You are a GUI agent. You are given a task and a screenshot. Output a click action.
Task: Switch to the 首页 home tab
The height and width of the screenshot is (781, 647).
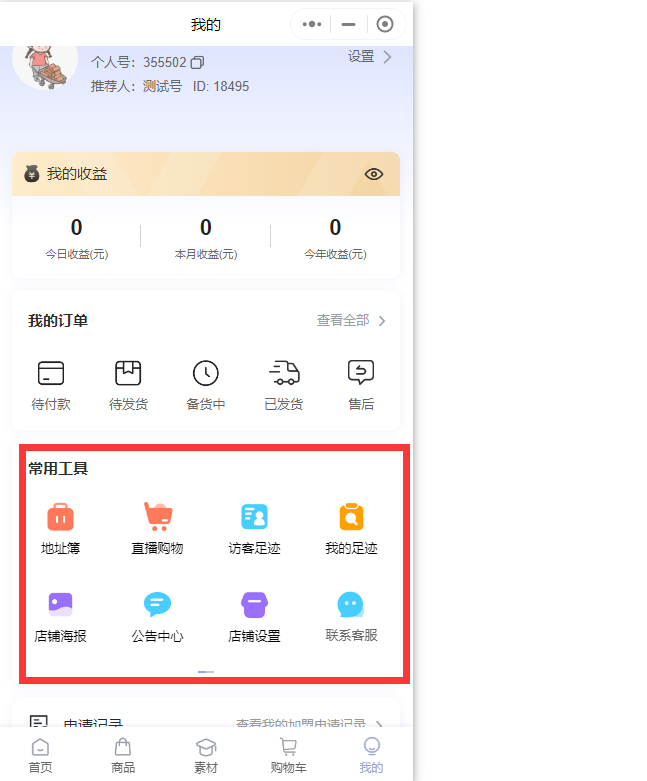pos(40,756)
